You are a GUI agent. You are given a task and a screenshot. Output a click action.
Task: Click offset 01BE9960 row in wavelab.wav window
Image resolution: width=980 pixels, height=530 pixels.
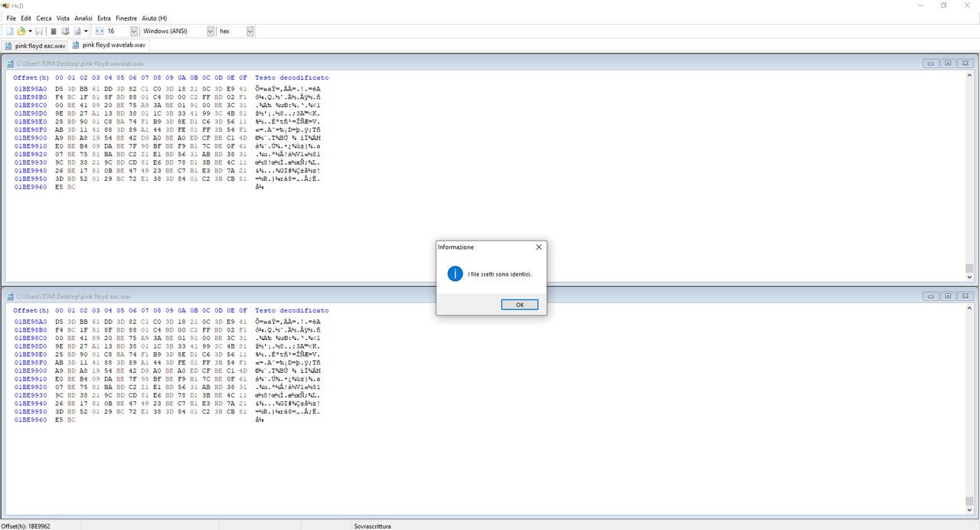tap(31, 187)
